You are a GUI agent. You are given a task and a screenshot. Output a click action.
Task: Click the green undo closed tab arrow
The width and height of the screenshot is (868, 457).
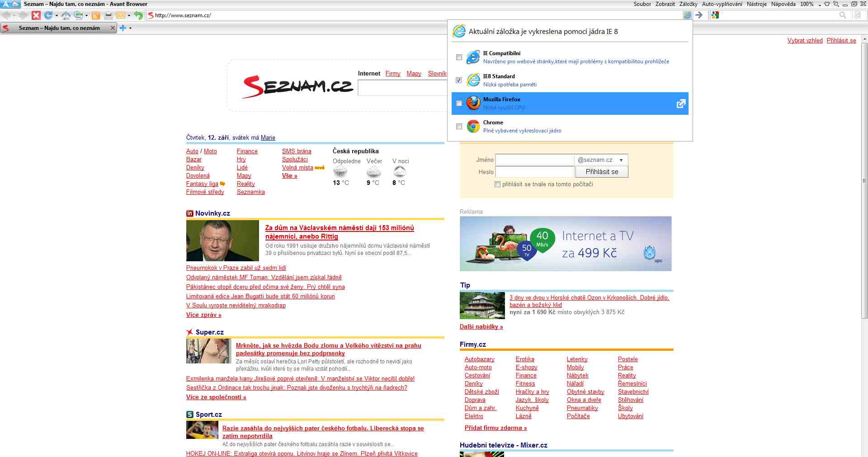138,15
